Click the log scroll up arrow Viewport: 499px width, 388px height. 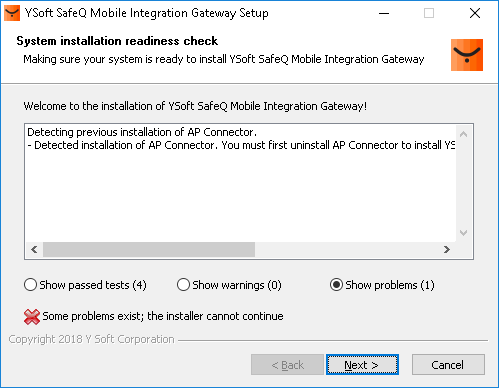point(463,134)
